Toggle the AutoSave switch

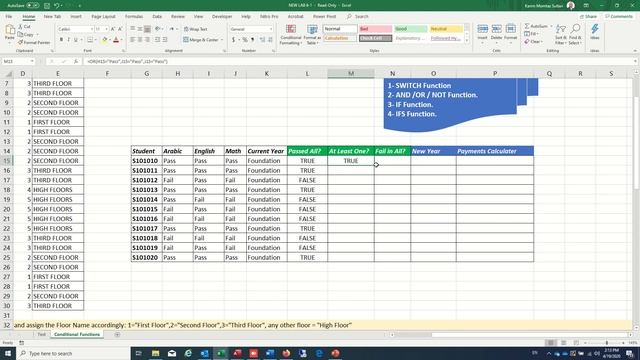(33, 6)
